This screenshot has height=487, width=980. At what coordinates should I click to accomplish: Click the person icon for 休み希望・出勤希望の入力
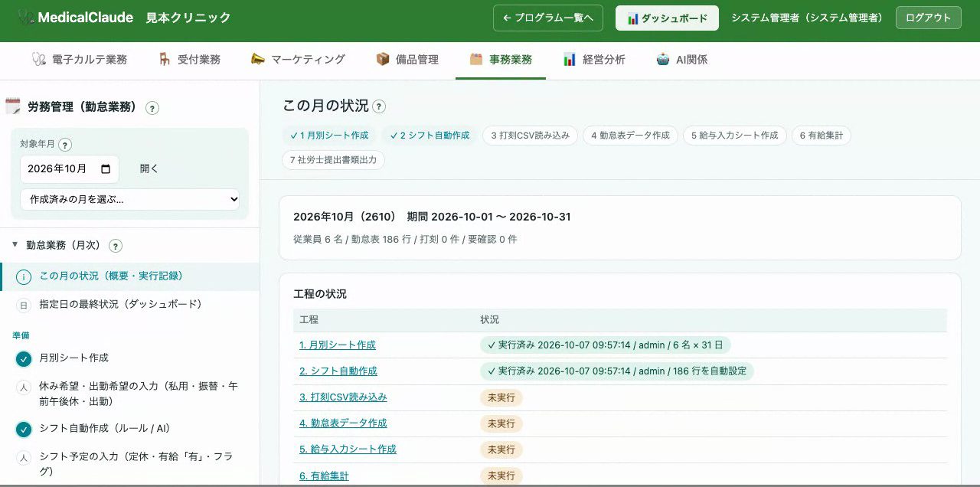pyautogui.click(x=24, y=387)
